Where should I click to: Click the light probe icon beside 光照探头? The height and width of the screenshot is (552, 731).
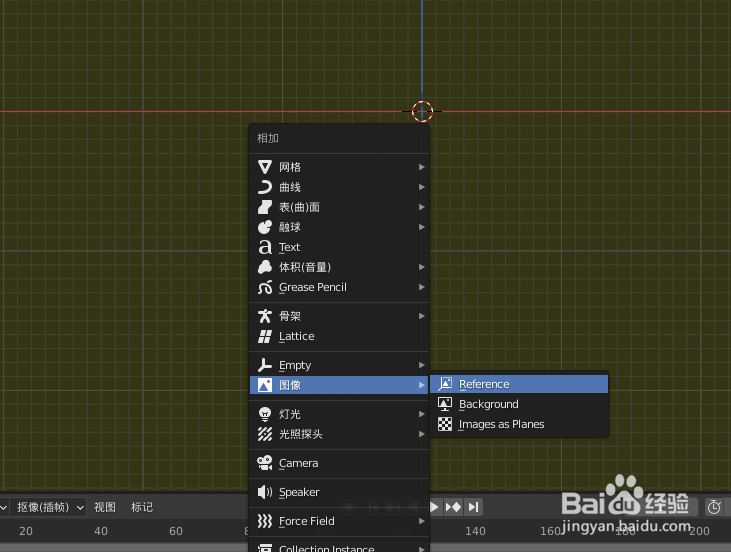click(x=265, y=434)
